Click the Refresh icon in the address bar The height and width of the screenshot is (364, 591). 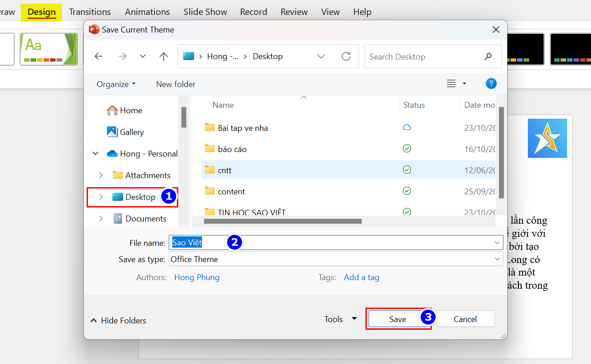(346, 56)
